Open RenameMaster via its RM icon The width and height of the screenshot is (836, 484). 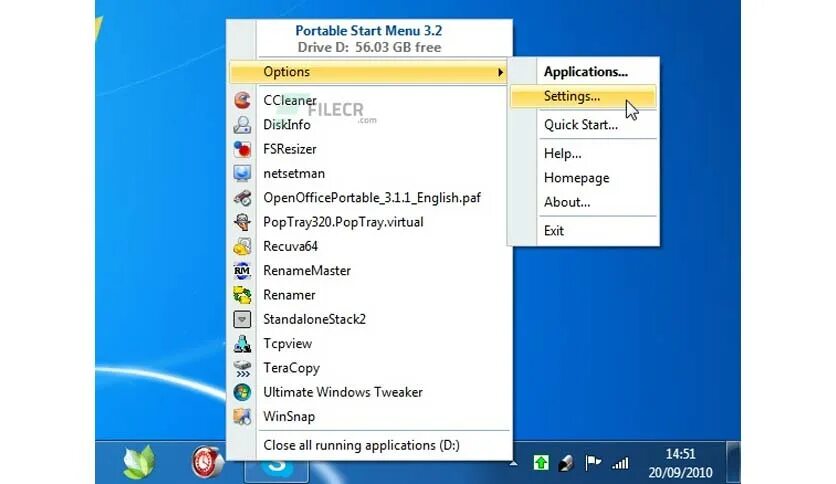pyautogui.click(x=242, y=271)
